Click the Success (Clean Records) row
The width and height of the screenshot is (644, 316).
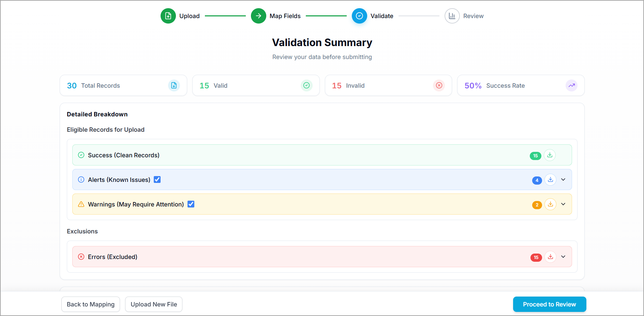(273, 155)
